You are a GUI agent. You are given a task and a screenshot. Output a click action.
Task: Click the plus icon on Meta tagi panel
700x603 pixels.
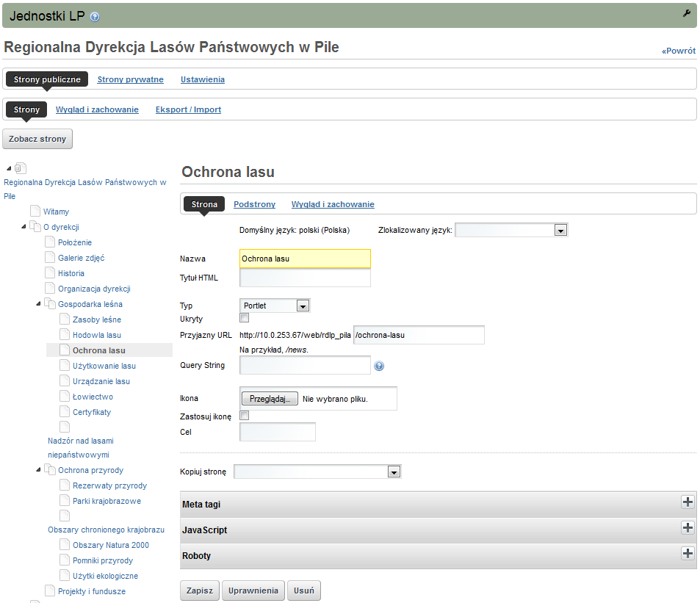688,502
